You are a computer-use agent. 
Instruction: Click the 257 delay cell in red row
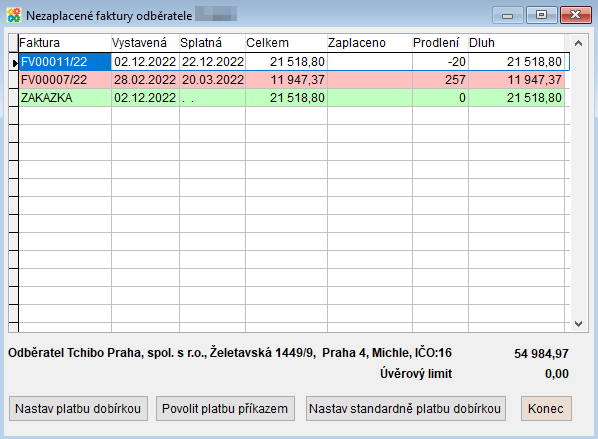click(440, 80)
